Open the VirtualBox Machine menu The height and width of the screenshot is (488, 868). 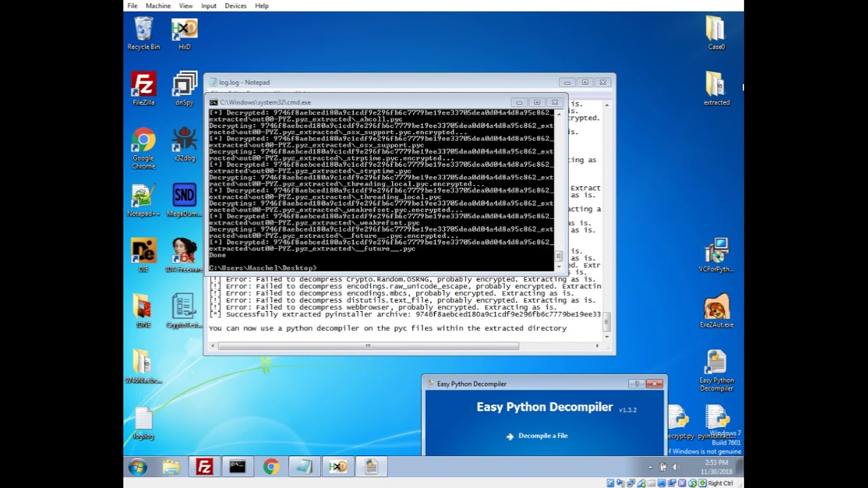158,5
